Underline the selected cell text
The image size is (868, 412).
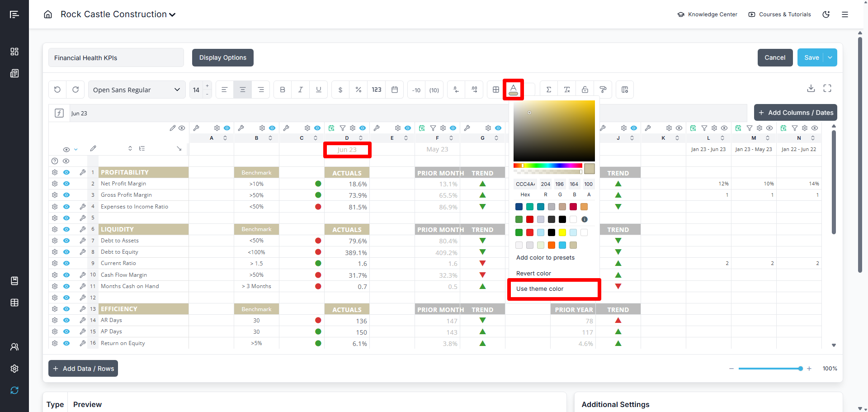(x=319, y=90)
